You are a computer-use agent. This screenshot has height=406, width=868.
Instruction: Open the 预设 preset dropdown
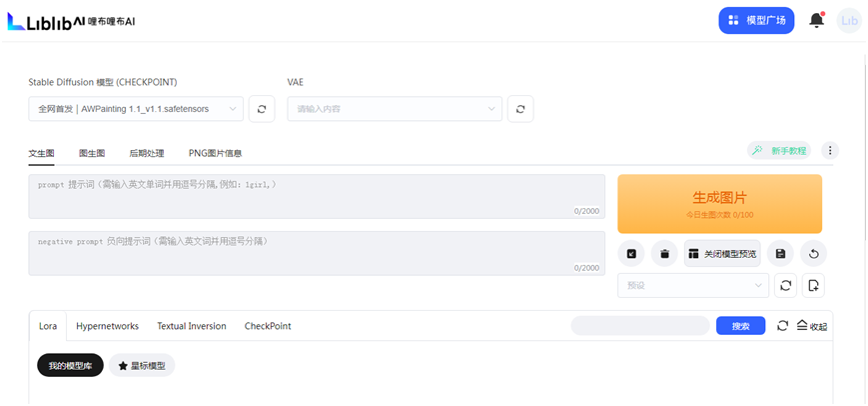[693, 285]
